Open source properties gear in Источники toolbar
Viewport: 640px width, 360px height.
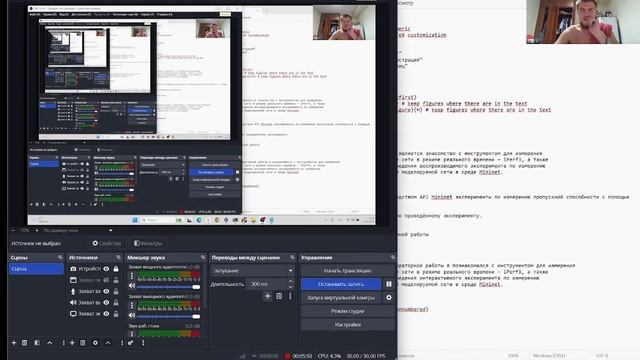(95, 343)
